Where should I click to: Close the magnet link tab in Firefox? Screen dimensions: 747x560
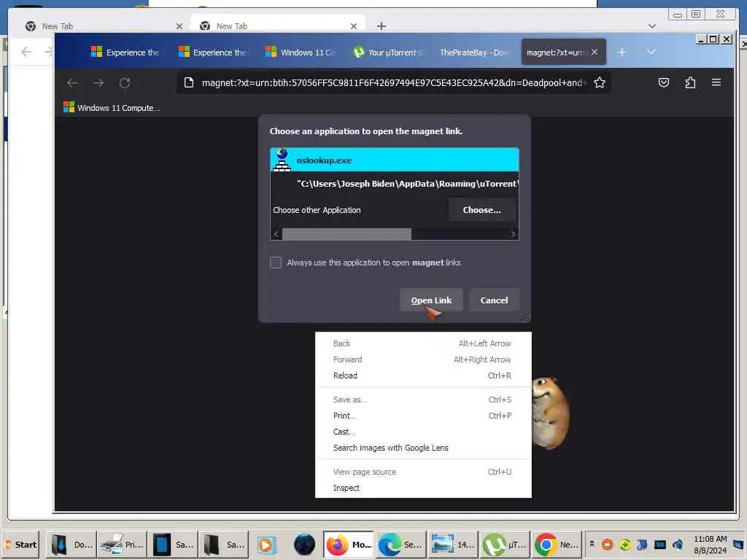pos(595,52)
